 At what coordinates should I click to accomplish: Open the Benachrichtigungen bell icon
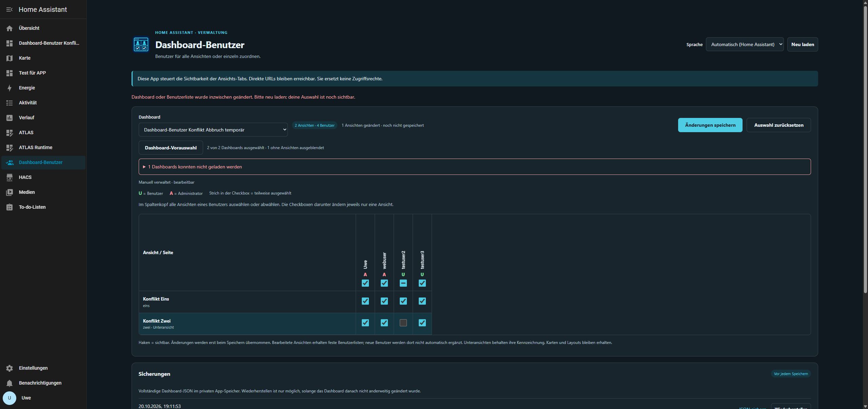(x=9, y=383)
